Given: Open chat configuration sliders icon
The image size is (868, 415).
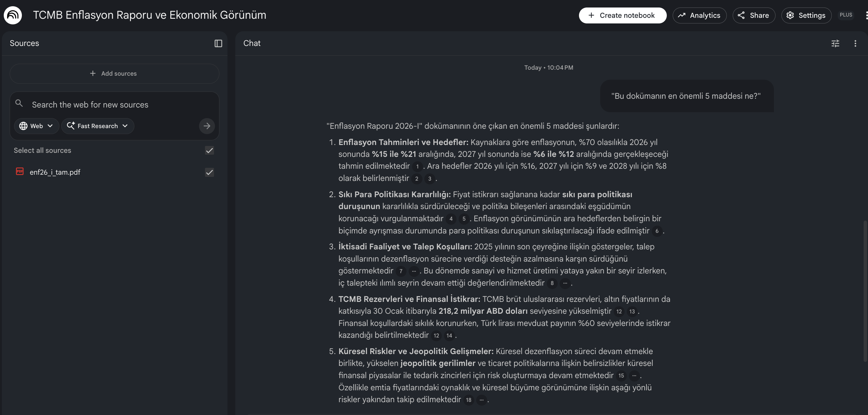Looking at the screenshot, I should pyautogui.click(x=835, y=43).
